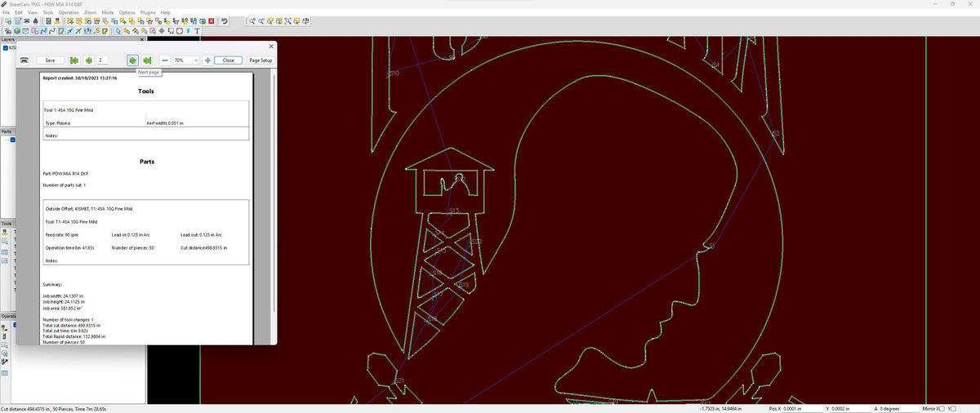The image size is (980, 413).
Task: Click the page number field showing 2
Action: (x=104, y=60)
